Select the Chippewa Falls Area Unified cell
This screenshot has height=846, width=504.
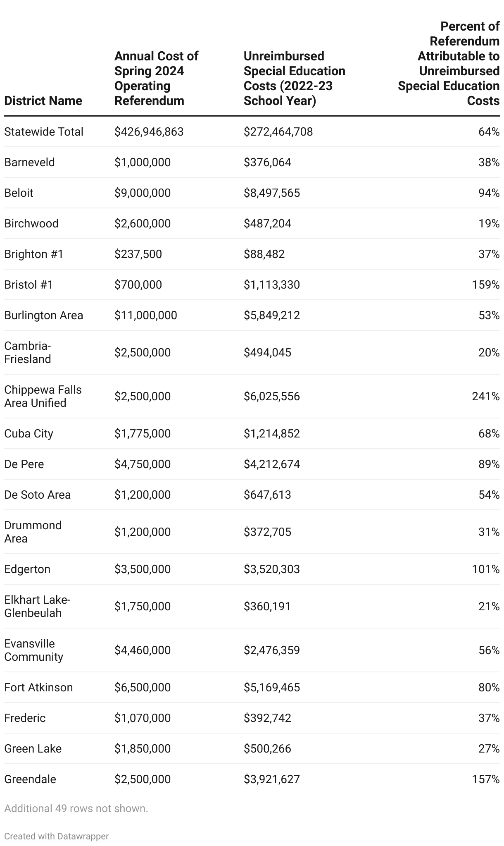(x=43, y=396)
